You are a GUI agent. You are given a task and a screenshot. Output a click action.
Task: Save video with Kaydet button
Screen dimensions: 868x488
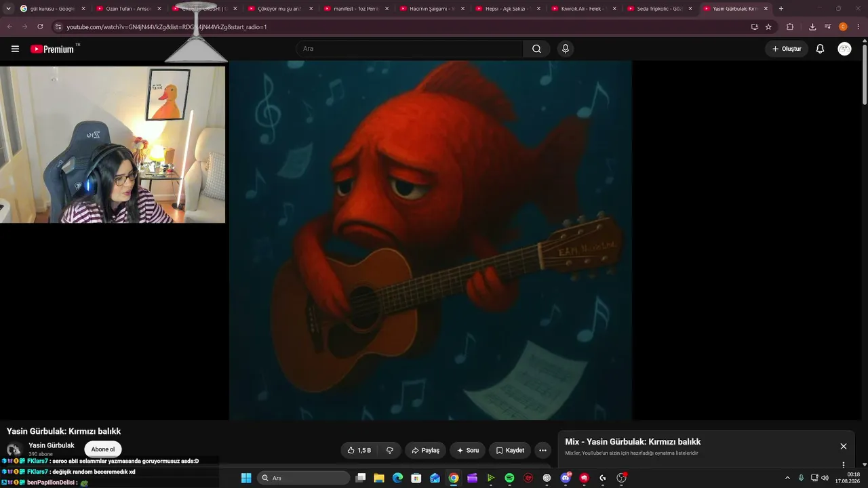pos(510,450)
